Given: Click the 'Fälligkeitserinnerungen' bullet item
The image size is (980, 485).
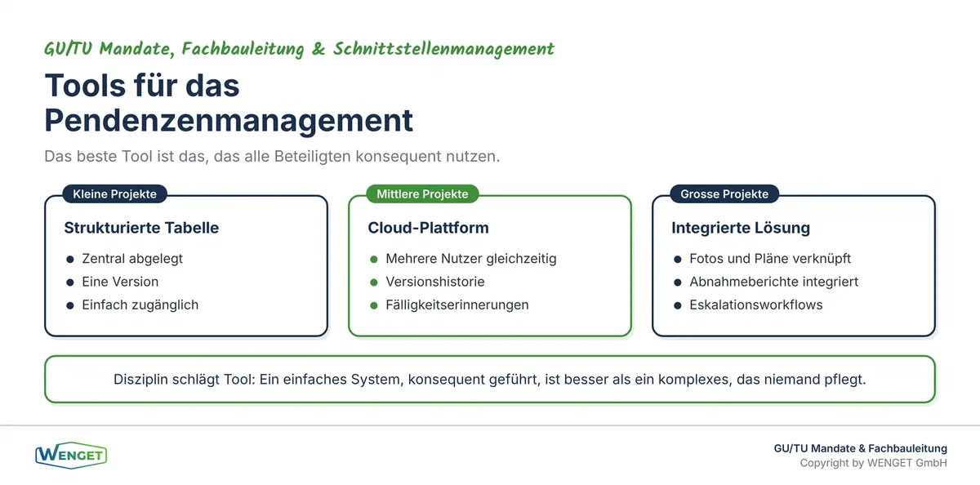Looking at the screenshot, I should point(449,305).
